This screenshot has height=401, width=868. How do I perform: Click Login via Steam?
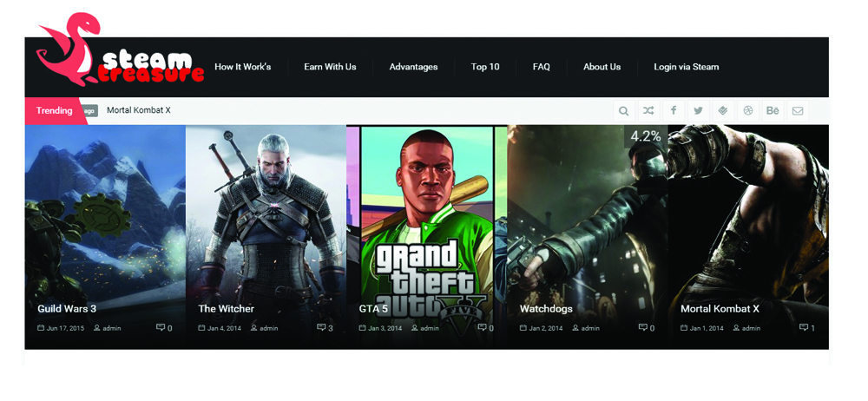coord(687,67)
